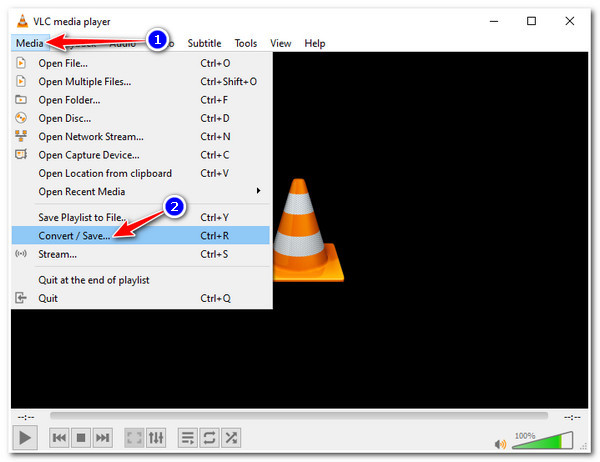Toggle loop mode icon
Image resolution: width=600 pixels, height=462 pixels.
(209, 438)
